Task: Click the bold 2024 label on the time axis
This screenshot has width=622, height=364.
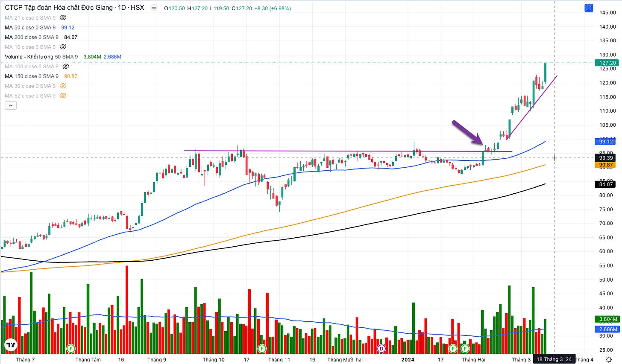Action: pyautogui.click(x=408, y=360)
